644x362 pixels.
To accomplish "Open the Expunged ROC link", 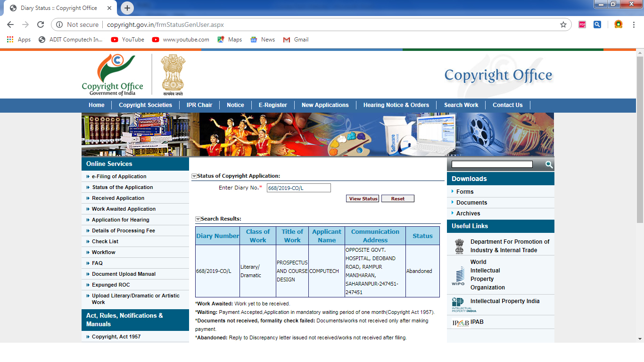I will click(111, 285).
